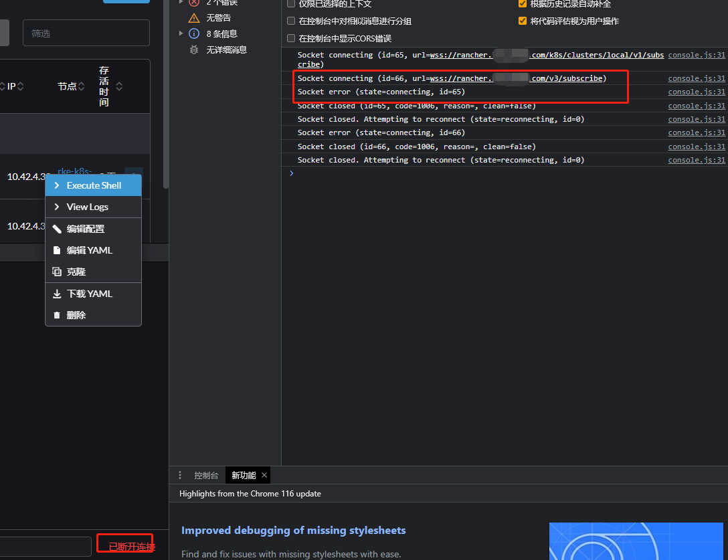Select the verbose messages filter icon 无详细消息
The width and height of the screenshot is (728, 560).
click(x=193, y=49)
